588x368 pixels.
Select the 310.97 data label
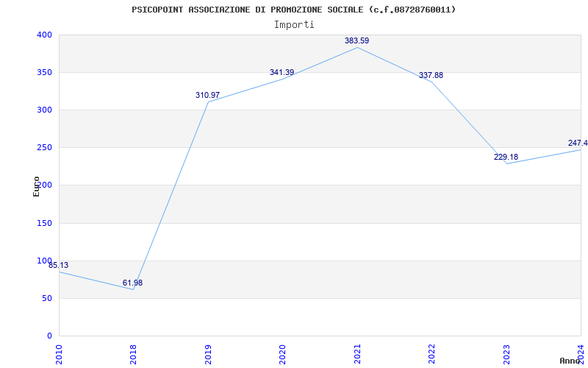pos(207,95)
